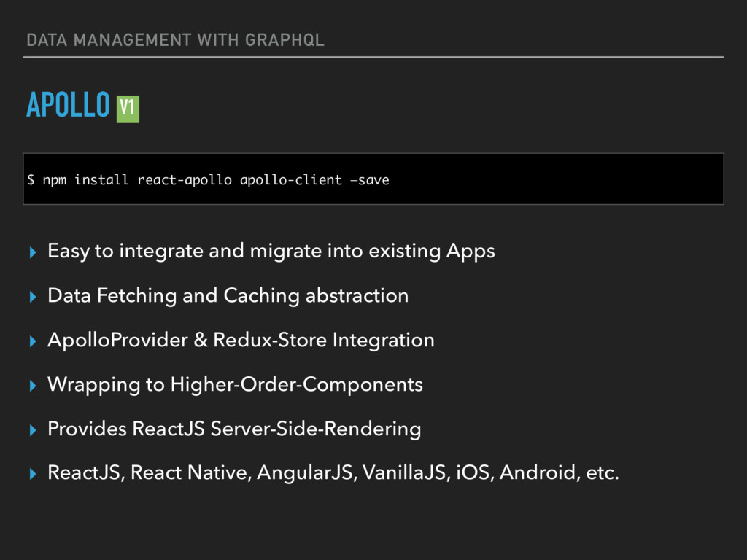Select the 'ReactJS, React Native, AngularJS' platforms line

333,472
